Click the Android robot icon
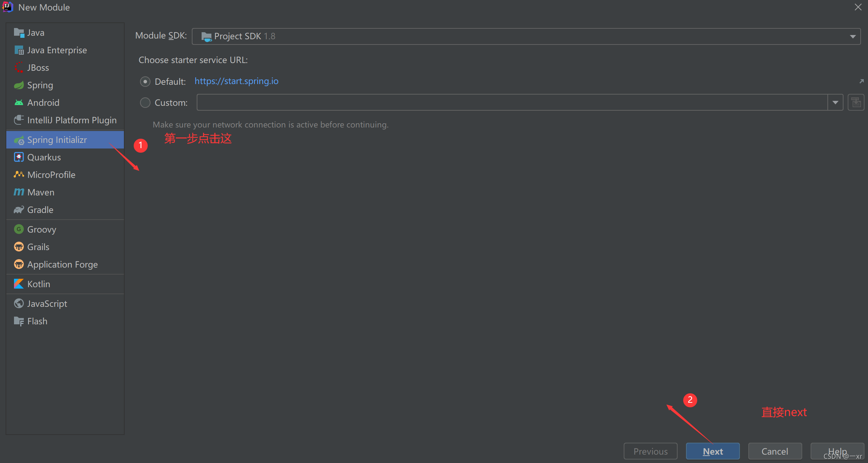This screenshot has height=463, width=868. click(x=19, y=103)
